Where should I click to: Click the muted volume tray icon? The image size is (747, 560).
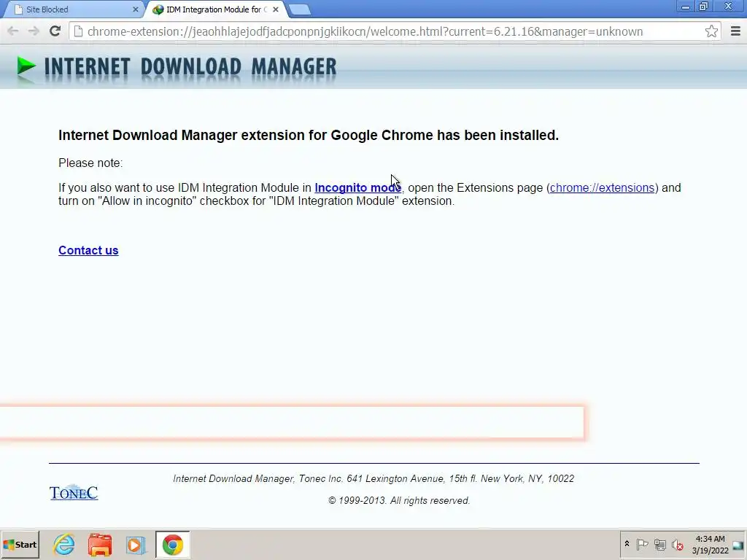677,544
